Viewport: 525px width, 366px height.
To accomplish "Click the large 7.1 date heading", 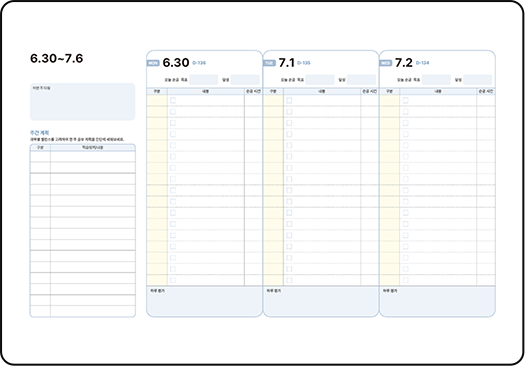I will click(x=287, y=63).
